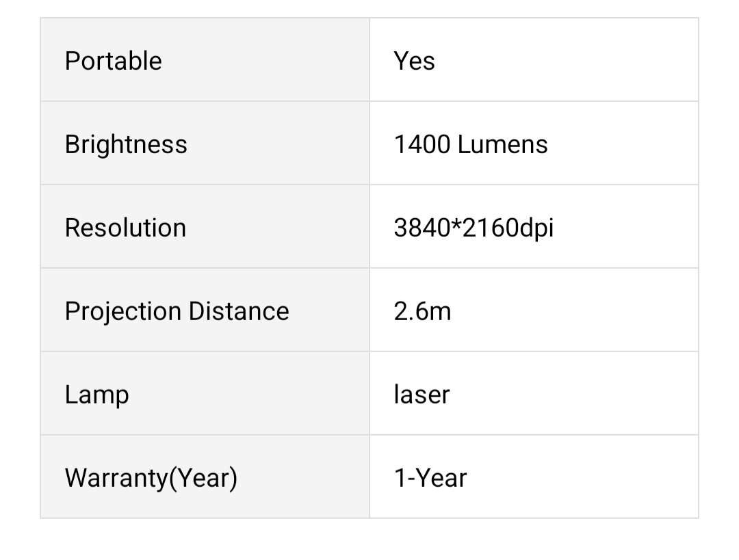Select the 2.6m distance value

423,311
